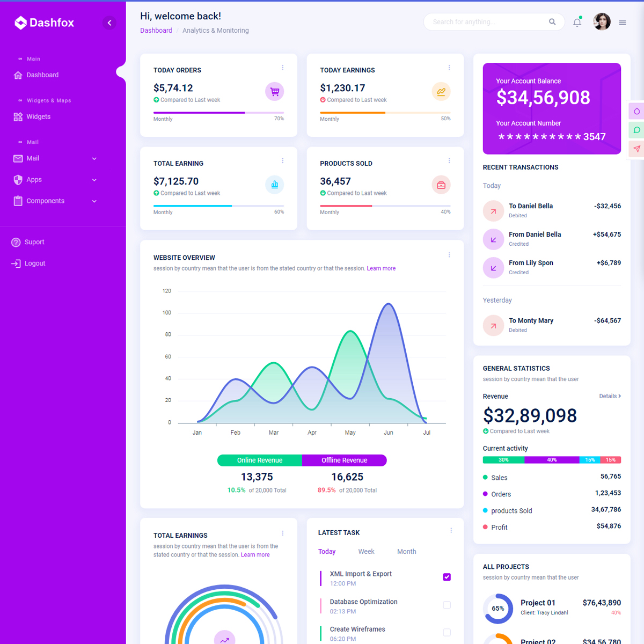Click the green 30% activity bar segment
The image size is (644, 644).
pyautogui.click(x=503, y=460)
